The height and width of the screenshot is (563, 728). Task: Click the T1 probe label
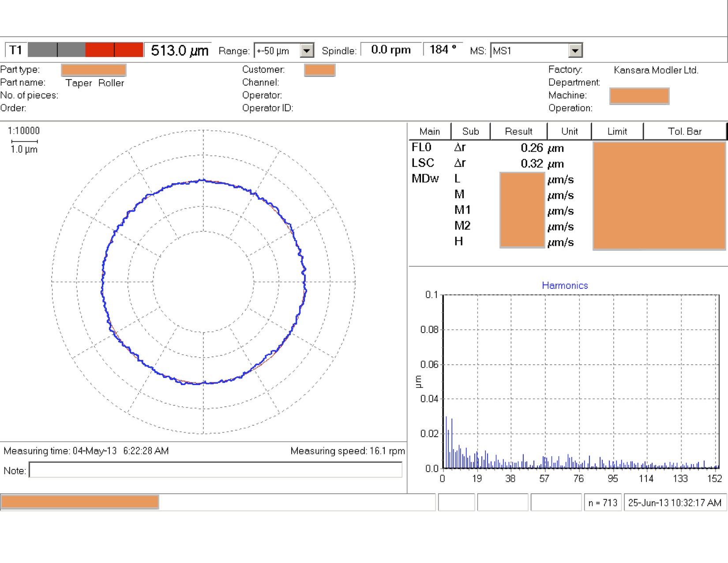point(16,50)
